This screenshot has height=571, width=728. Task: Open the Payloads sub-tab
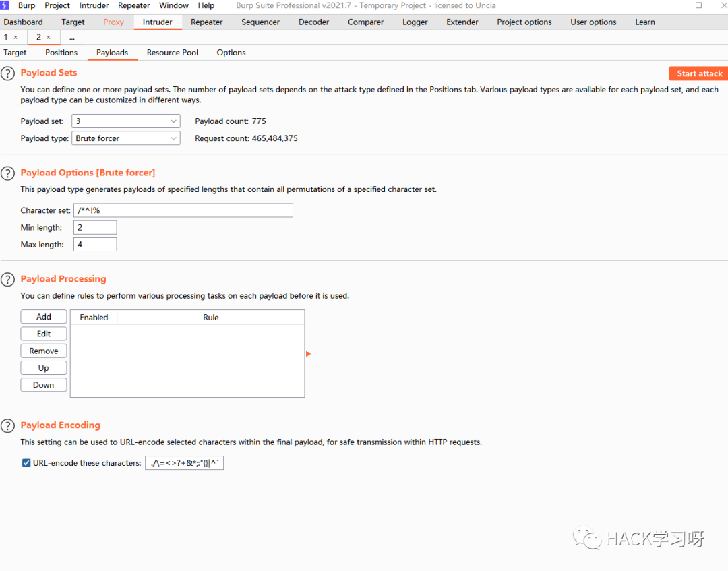click(x=113, y=53)
